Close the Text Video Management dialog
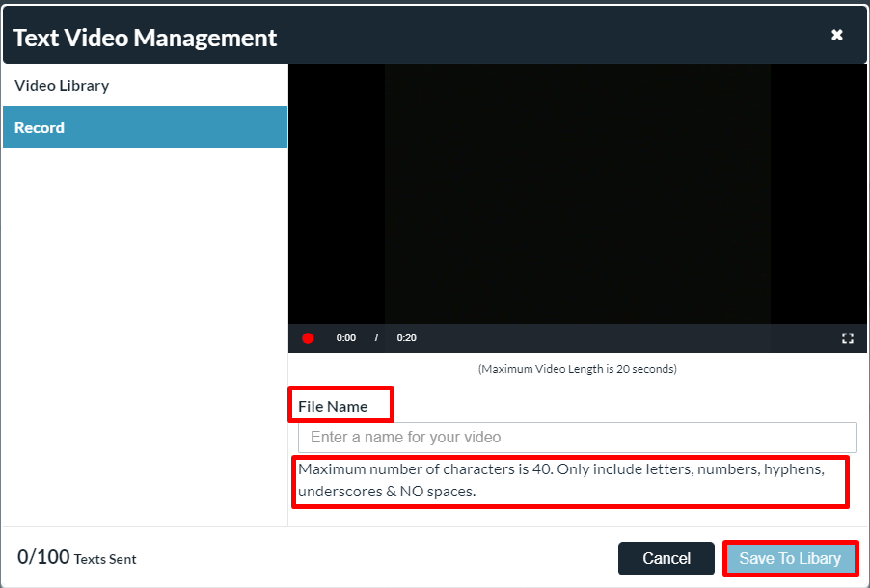Image resolution: width=870 pixels, height=588 pixels. click(836, 35)
